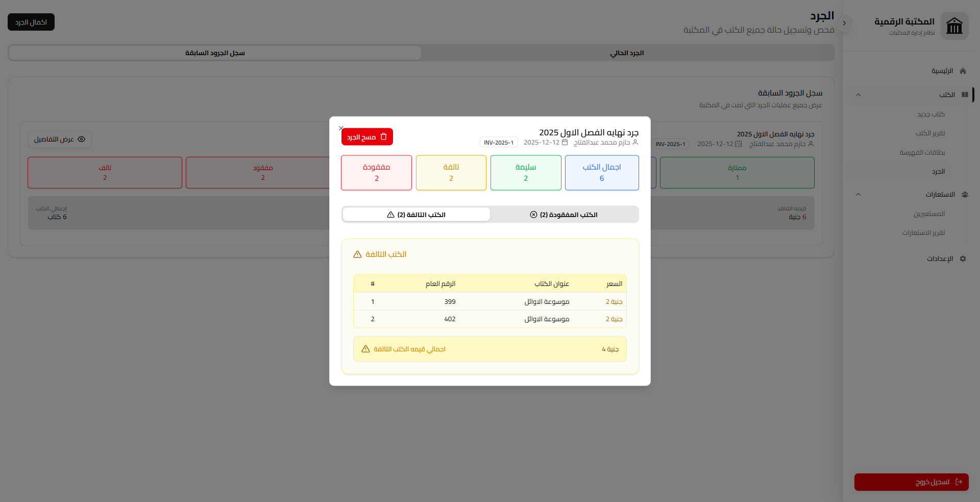Click the اجمالي الكتب 6 stat card
Screen dimensions: 980x502
pyautogui.click(x=602, y=173)
